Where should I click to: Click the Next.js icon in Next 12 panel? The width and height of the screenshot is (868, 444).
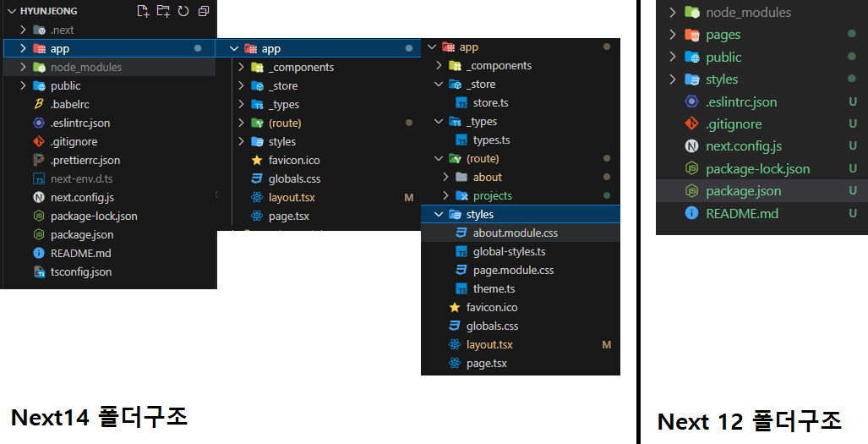[x=692, y=146]
